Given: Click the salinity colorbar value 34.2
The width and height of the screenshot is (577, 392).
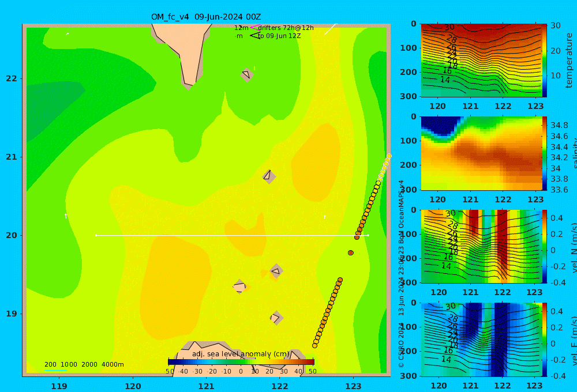Looking at the screenshot, I should [559, 158].
